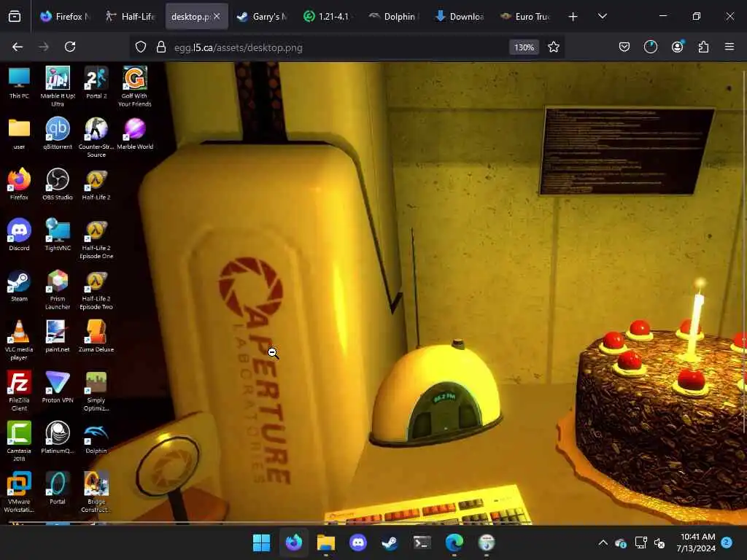The width and height of the screenshot is (747, 560).
Task: Expand the list all tabs dropdown
Action: 603,17
